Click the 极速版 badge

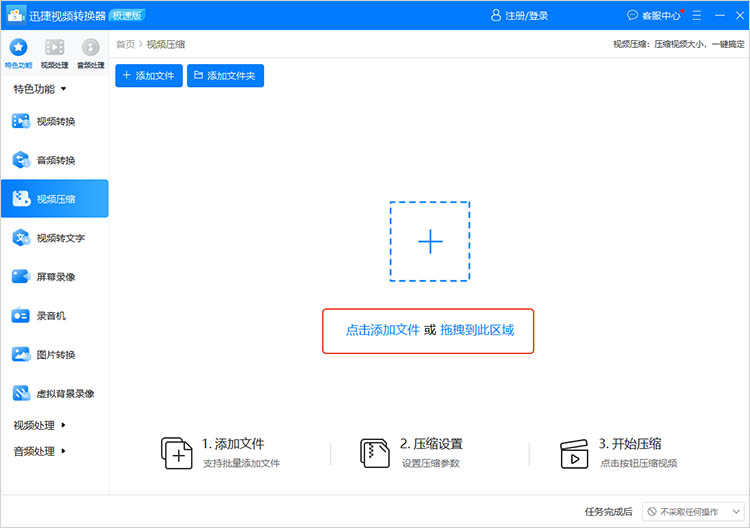[127, 15]
